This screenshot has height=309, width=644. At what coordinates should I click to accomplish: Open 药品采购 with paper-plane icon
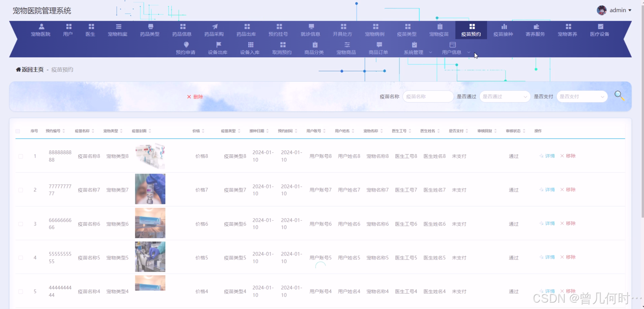pyautogui.click(x=214, y=30)
